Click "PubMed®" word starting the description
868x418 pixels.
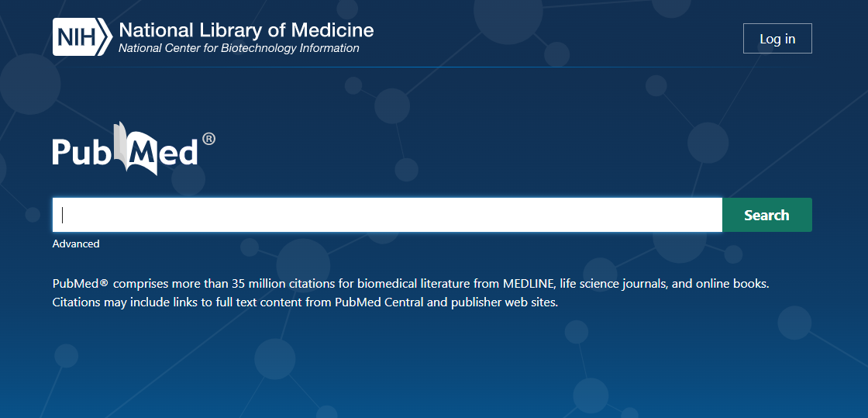coord(81,284)
